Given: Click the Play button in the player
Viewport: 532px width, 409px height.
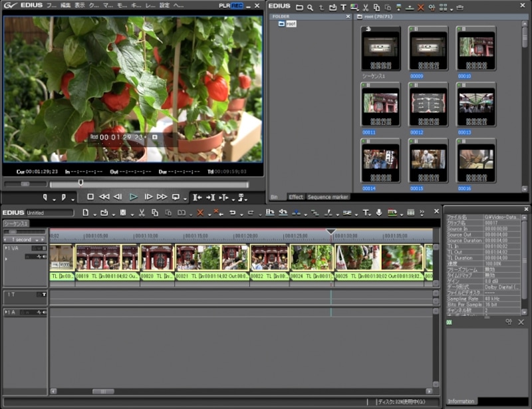Looking at the screenshot, I should (x=134, y=197).
